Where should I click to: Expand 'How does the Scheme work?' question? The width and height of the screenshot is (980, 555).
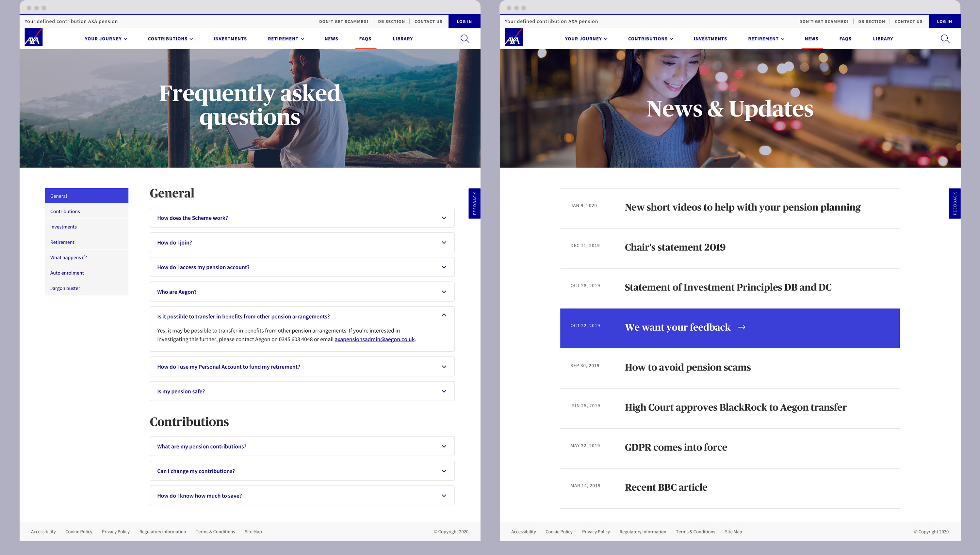302,218
